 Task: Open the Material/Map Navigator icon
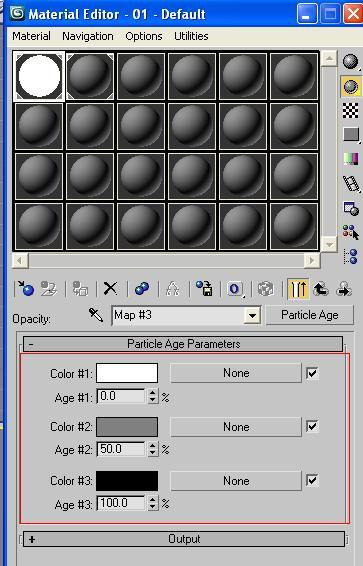point(351,256)
